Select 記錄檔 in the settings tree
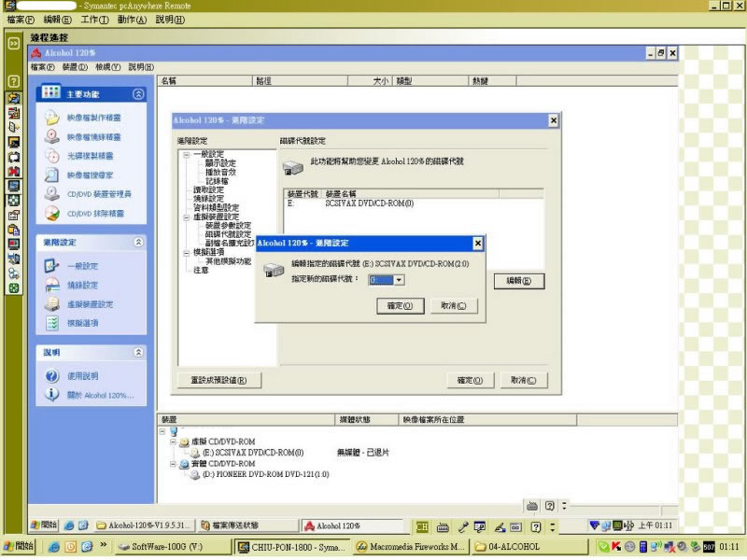This screenshot has height=560, width=747. pyautogui.click(x=217, y=181)
